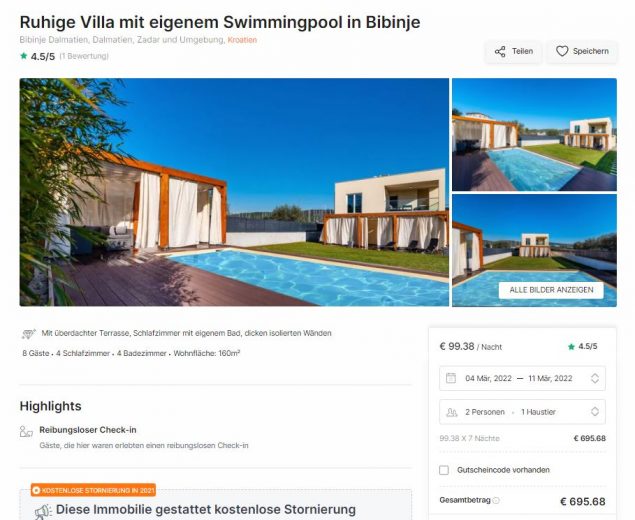
Task: Click the heart icon to save listing
Action: (562, 51)
